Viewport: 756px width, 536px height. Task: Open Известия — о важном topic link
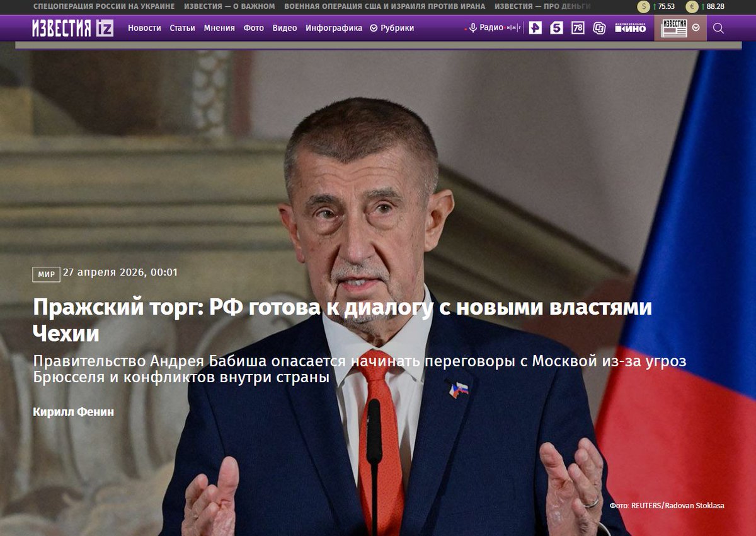[229, 6]
